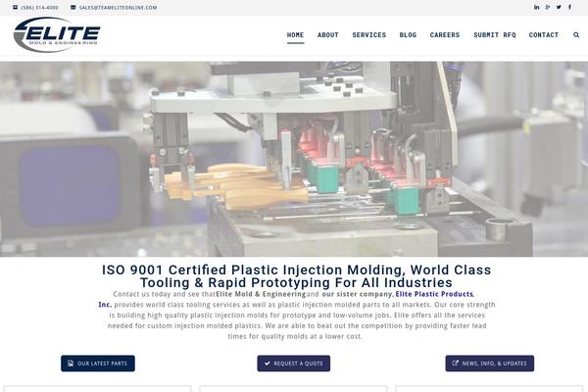The image size is (588, 392).
Task: Follow the Elite Plastic Products link
Action: pyautogui.click(x=434, y=294)
